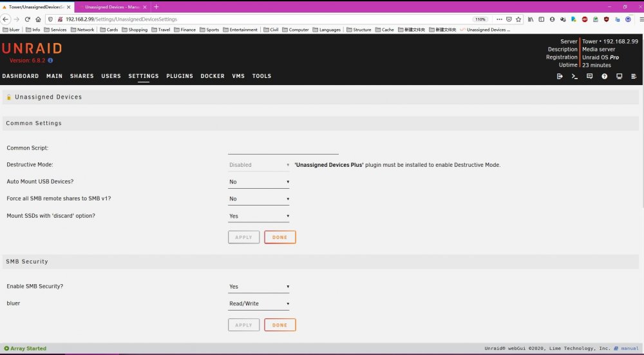
Task: Open a new browser tab
Action: (156, 7)
